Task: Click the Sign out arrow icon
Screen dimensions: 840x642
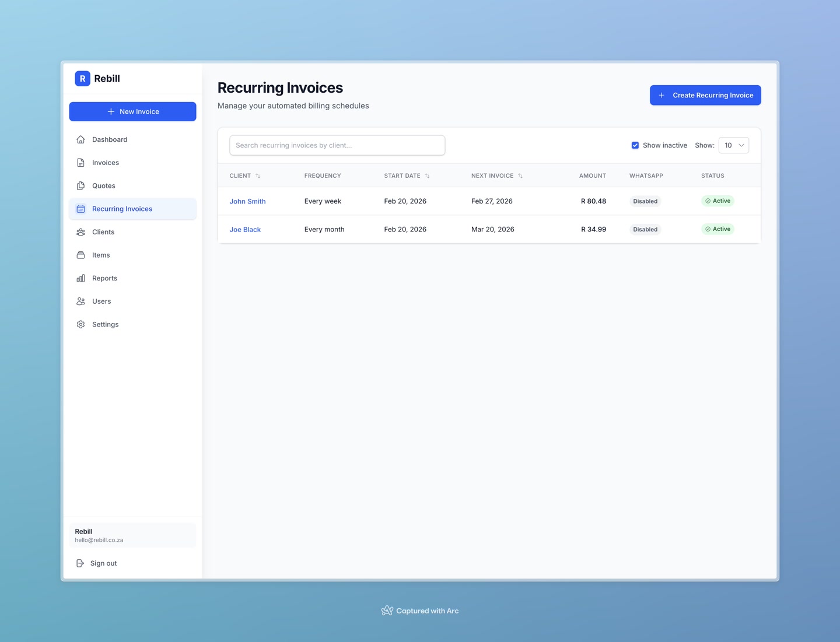Action: click(x=80, y=563)
